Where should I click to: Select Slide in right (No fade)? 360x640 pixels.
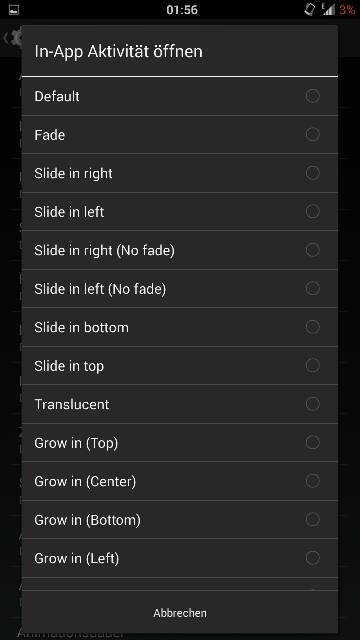click(x=180, y=250)
